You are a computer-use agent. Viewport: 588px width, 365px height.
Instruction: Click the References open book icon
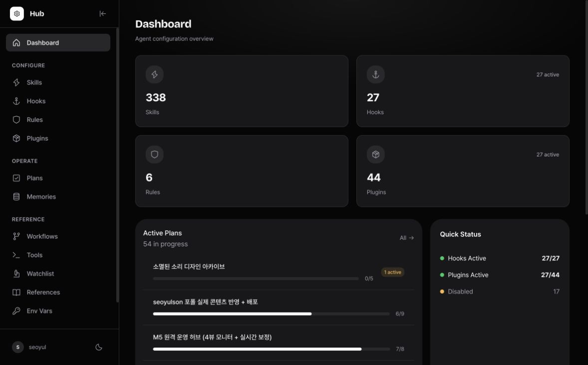(x=16, y=292)
